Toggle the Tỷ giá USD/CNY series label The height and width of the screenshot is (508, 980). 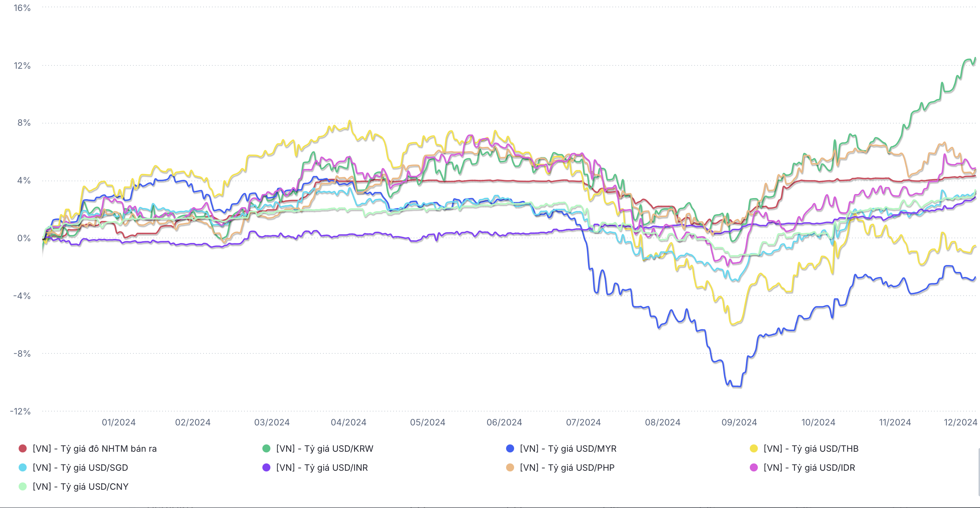coord(80,487)
